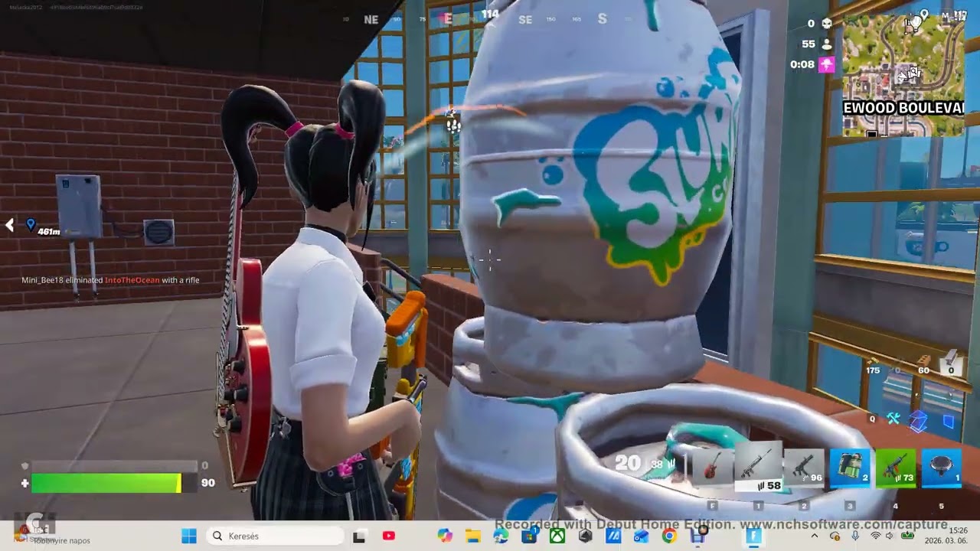Select the launch pad item slot
Viewport: 980px width, 551px height.
tap(942, 468)
